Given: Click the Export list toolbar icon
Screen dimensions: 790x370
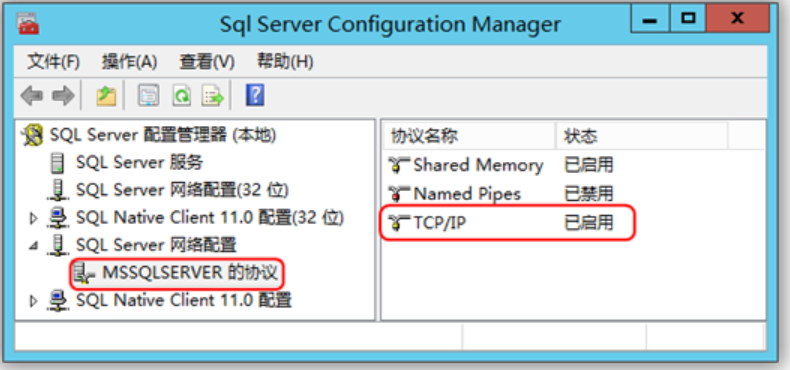Looking at the screenshot, I should [x=213, y=96].
